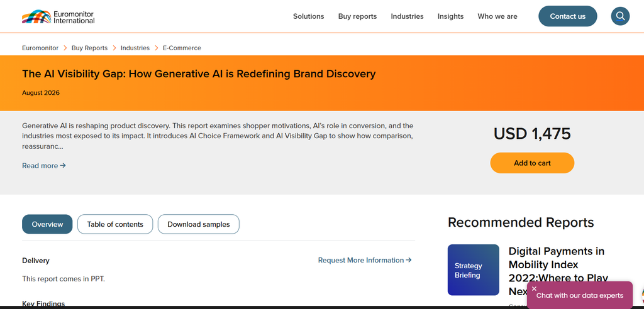Expand the Industries navigation item
644x309 pixels.
[x=407, y=16]
